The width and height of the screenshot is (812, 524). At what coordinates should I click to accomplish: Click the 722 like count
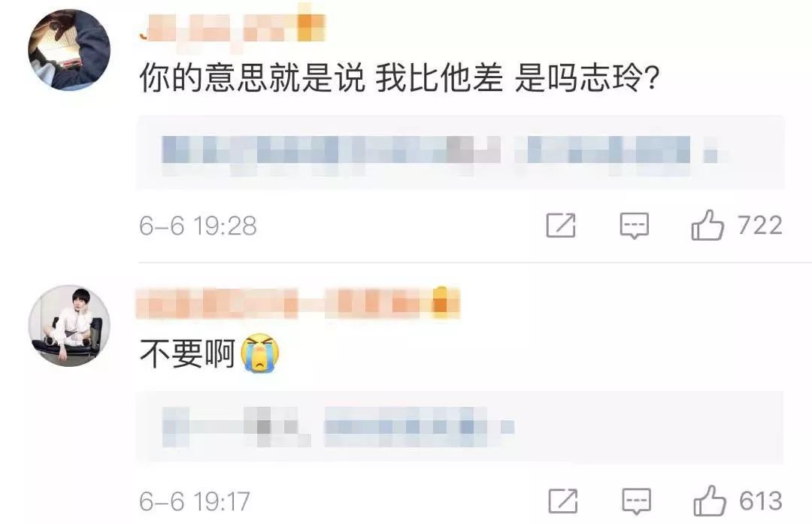(x=759, y=226)
